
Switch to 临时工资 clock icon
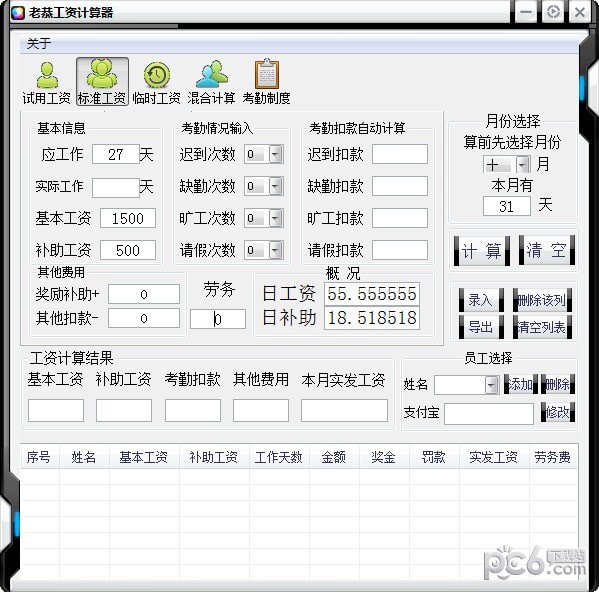point(156,82)
